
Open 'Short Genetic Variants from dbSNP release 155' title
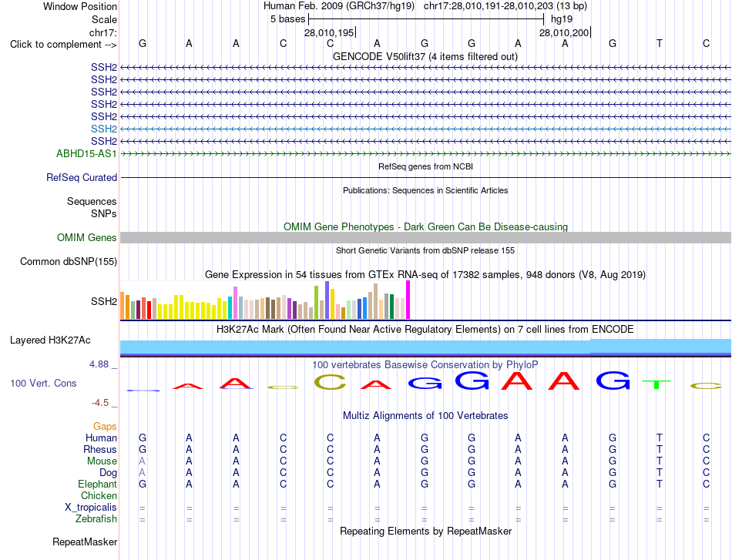pos(425,250)
